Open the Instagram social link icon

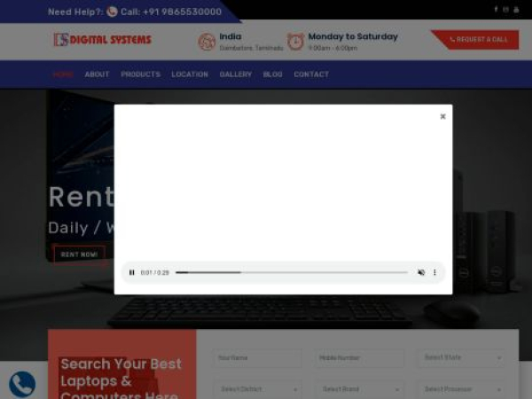506,10
